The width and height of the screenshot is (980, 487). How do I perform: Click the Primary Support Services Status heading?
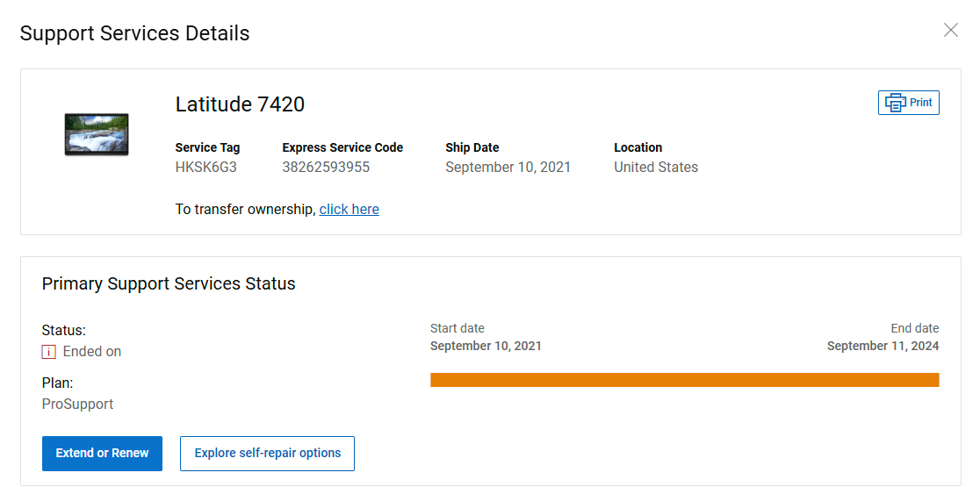click(169, 284)
